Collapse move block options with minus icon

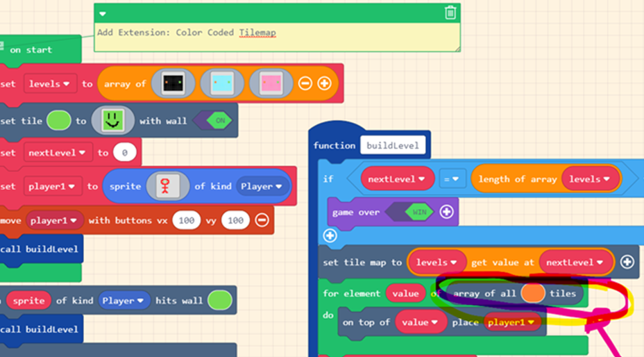(x=262, y=220)
